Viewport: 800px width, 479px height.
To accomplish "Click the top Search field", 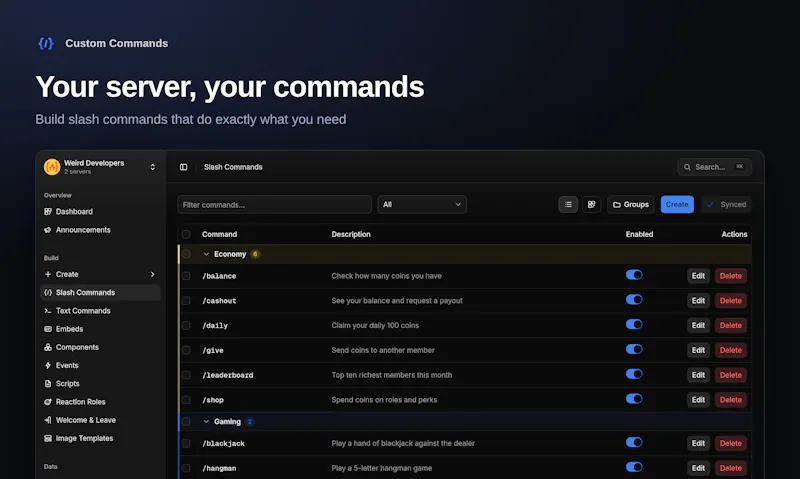I will coord(714,167).
